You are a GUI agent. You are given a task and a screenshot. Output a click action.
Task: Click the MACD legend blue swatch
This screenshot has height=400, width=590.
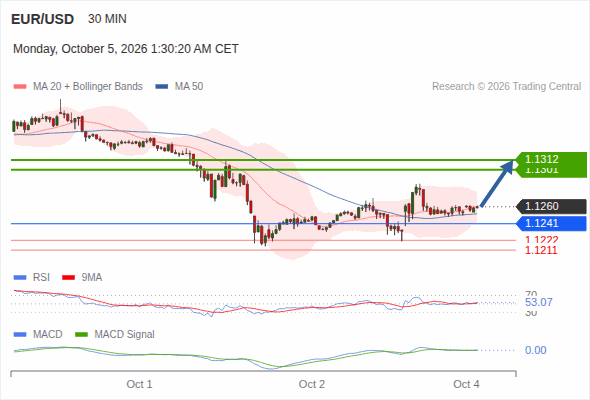point(20,335)
